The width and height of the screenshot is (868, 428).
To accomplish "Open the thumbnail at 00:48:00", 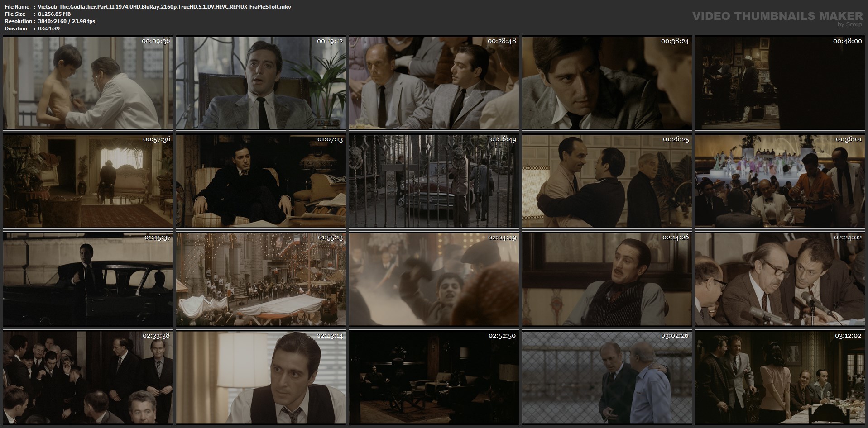I will [780, 83].
